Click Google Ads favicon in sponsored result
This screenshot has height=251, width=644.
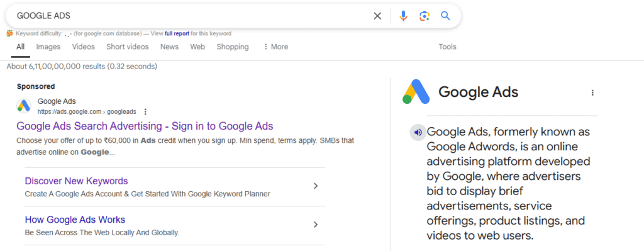point(24,106)
